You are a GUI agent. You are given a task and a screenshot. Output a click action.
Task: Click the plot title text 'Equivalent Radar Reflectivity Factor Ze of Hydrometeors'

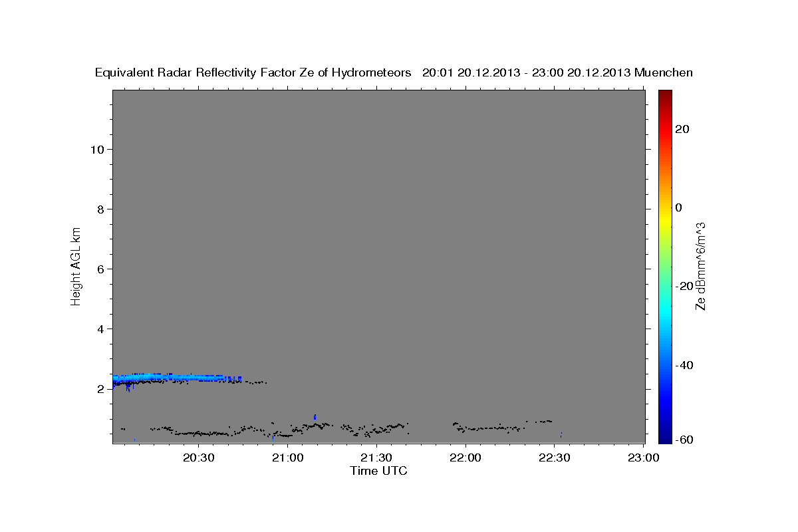(x=253, y=72)
